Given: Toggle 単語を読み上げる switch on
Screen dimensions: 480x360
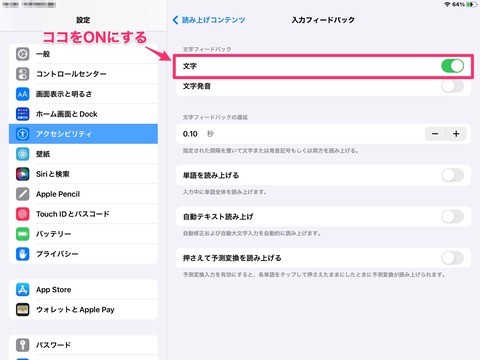Looking at the screenshot, I should coord(452,175).
